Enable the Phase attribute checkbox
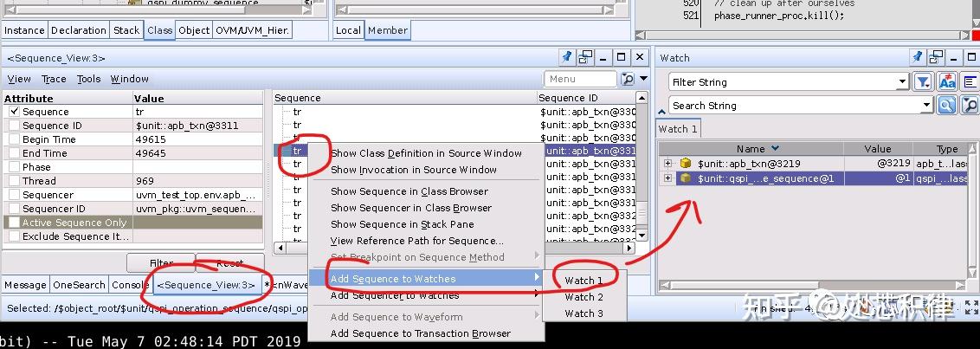 tap(15, 167)
